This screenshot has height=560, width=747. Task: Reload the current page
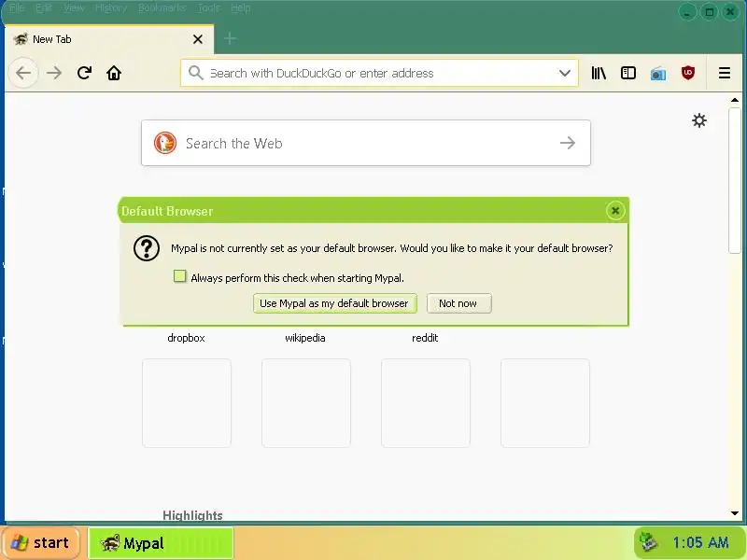pos(84,73)
